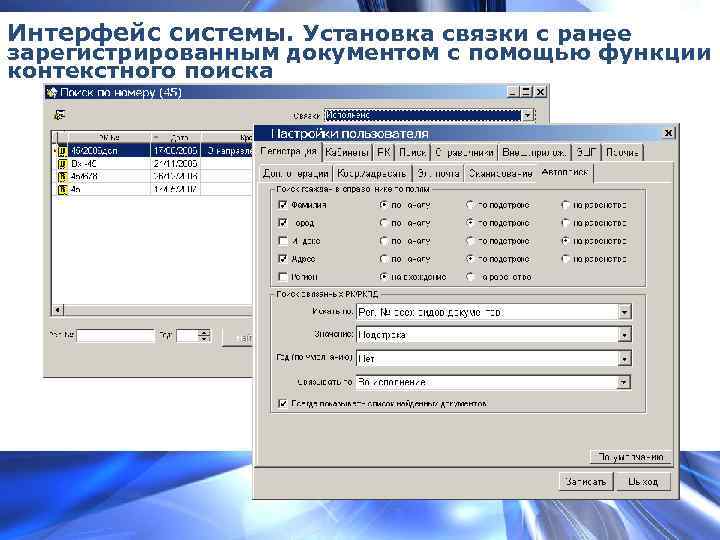The image size is (720, 540).
Task: Click document icon of the third list row
Action: click(62, 176)
